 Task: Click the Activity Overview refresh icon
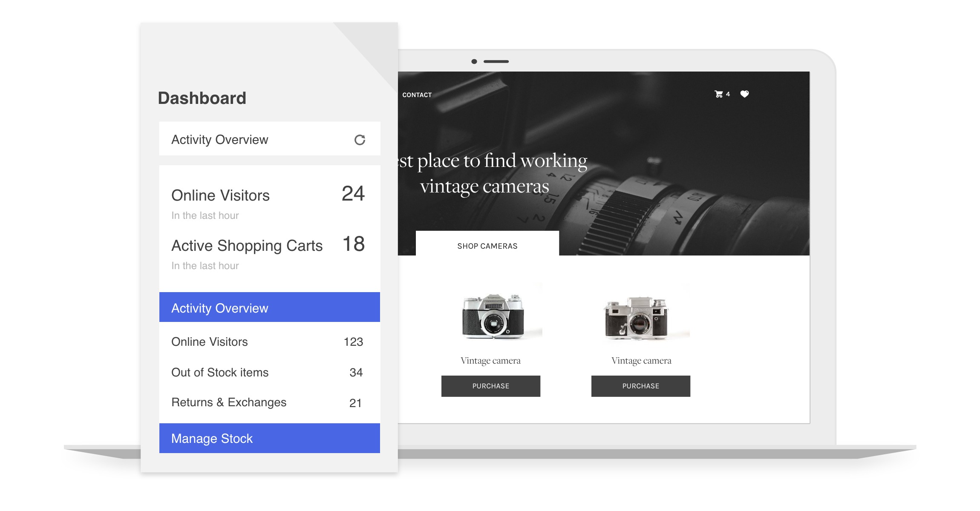[x=360, y=138]
